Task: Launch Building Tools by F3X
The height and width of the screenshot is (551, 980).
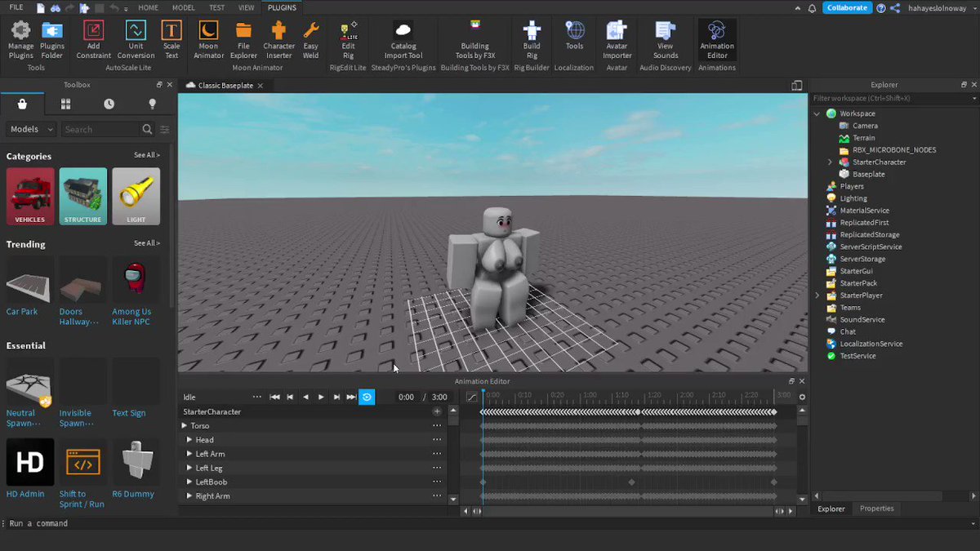Action: 475,39
